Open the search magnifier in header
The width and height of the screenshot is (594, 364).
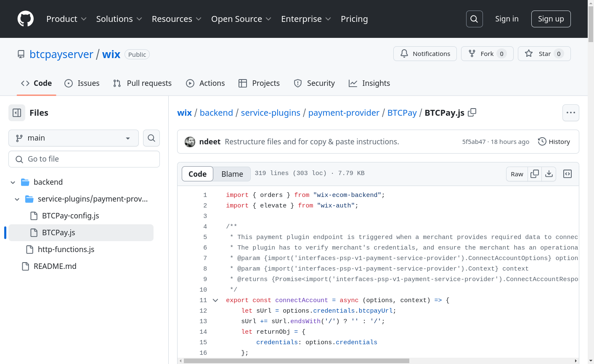474,19
